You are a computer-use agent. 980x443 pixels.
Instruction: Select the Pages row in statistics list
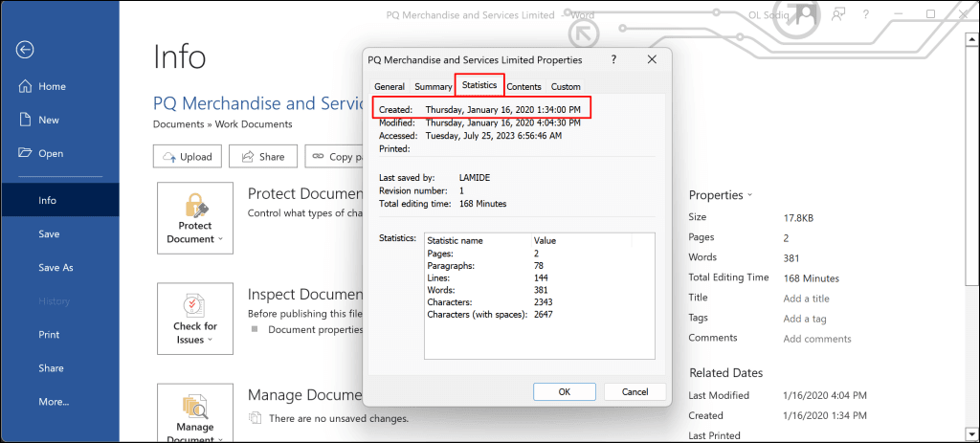click(540, 253)
